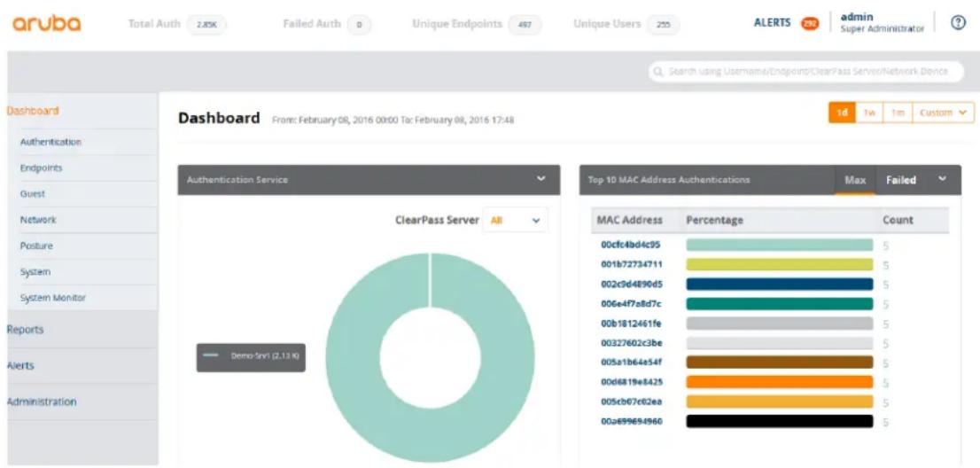980x468 pixels.
Task: Open Guest in the sidebar
Action: pos(33,194)
